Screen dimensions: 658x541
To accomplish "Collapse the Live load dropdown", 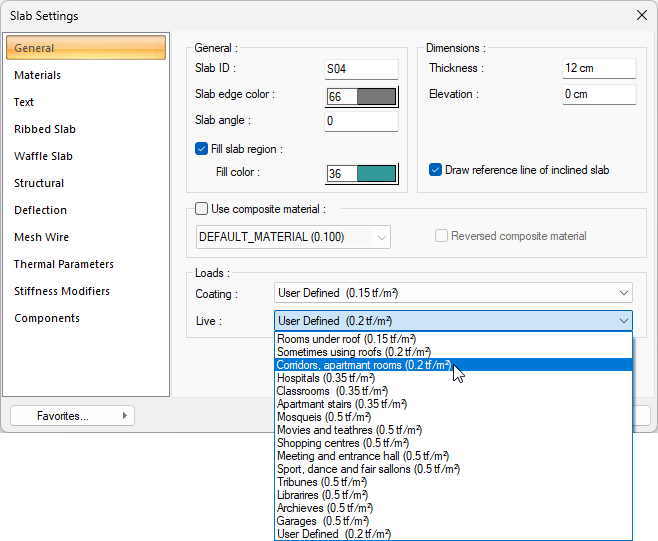I will tap(453, 321).
